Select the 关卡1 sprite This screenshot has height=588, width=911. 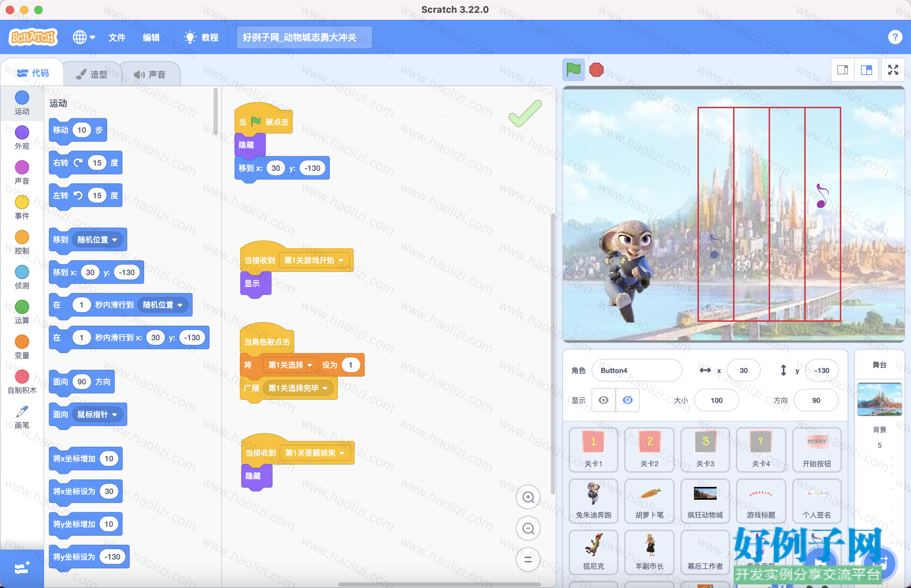tap(593, 450)
